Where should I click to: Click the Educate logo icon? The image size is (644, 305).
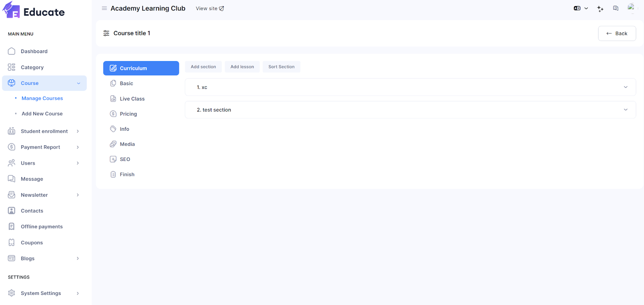[11, 10]
